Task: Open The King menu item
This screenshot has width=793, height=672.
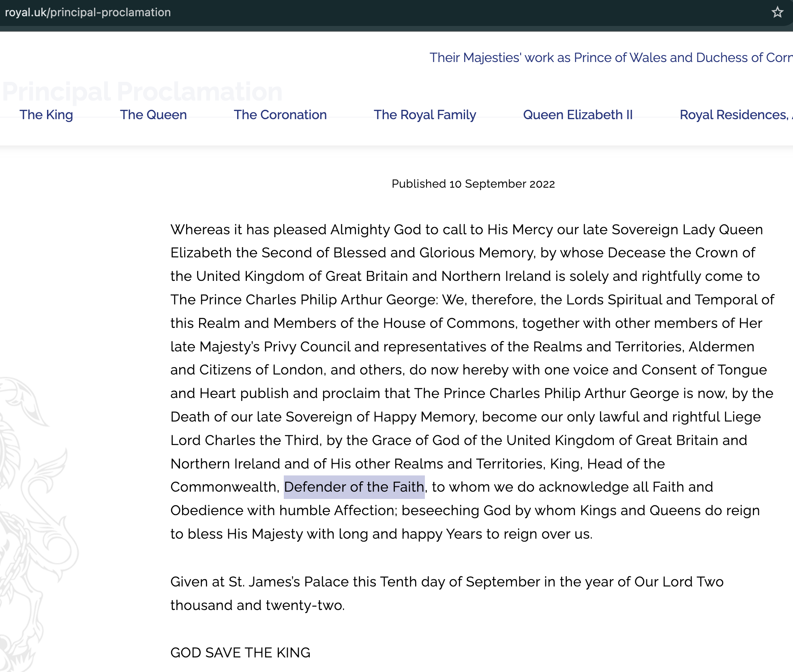Action: pos(46,115)
